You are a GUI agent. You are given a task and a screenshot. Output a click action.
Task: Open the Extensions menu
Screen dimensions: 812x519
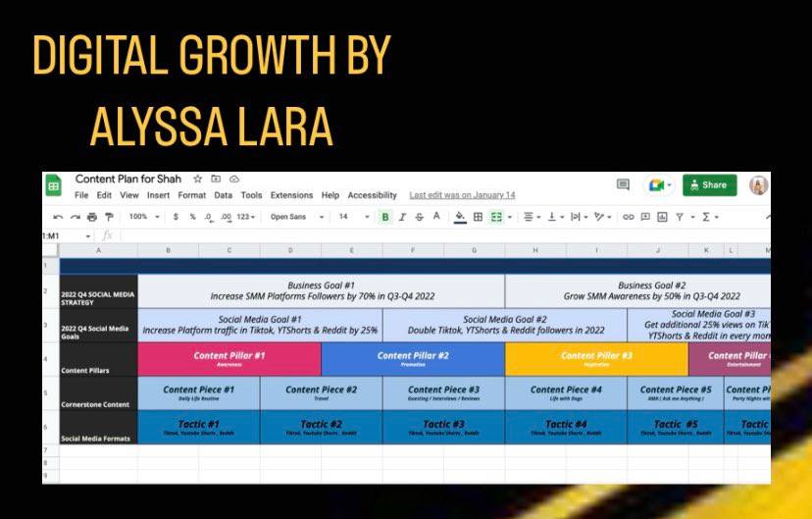click(x=291, y=195)
